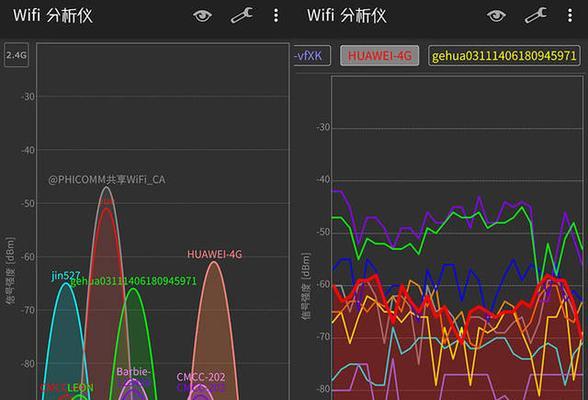Click HUAWEI-4G label above pink parabola
588x400 pixels.
pyautogui.click(x=214, y=254)
